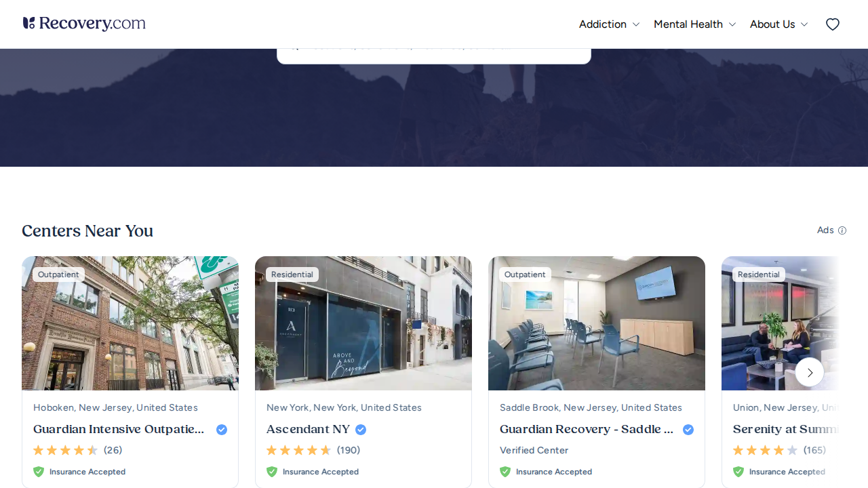Click the Ads label
The height and width of the screenshot is (488, 868).
coord(825,230)
